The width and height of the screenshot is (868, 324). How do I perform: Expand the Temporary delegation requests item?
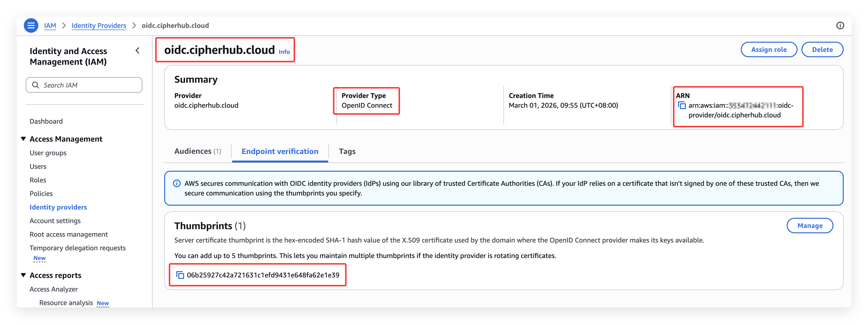pos(77,248)
